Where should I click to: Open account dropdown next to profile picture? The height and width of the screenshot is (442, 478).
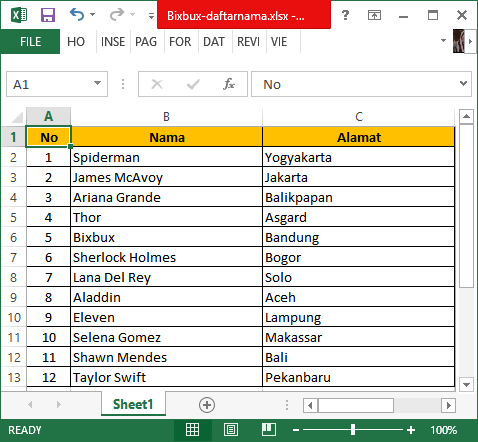click(x=443, y=41)
